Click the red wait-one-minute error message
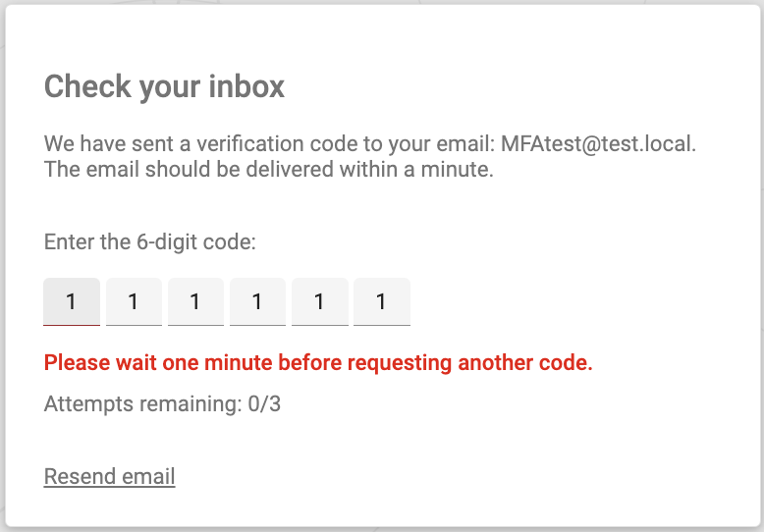The width and height of the screenshot is (764, 532). click(x=318, y=363)
